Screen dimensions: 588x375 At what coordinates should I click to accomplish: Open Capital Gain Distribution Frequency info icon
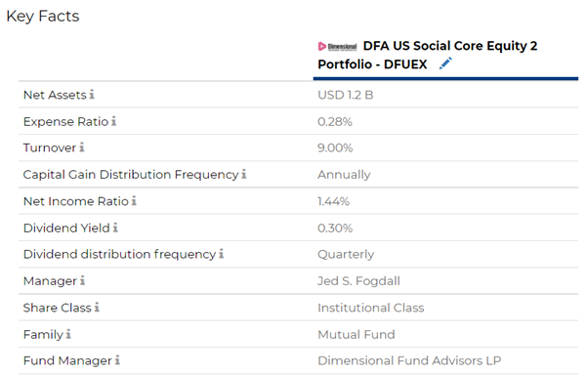tap(244, 174)
